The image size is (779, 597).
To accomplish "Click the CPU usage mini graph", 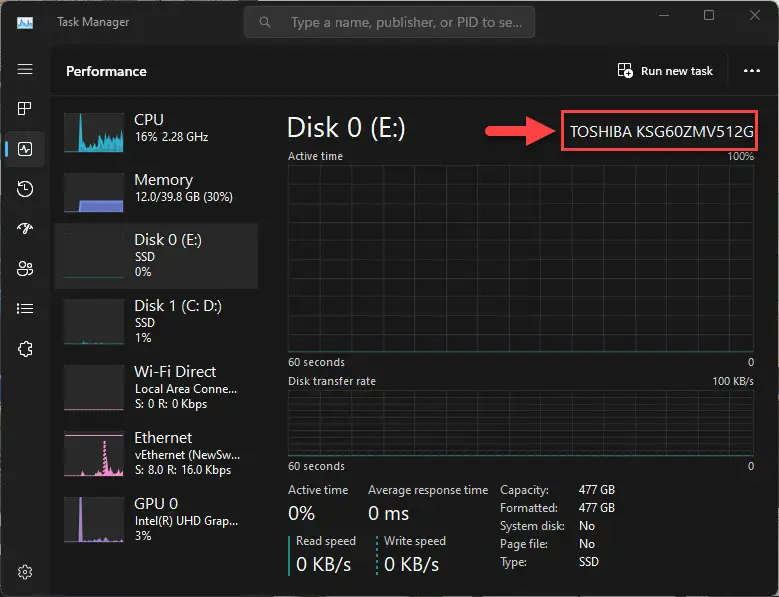I will [x=94, y=132].
